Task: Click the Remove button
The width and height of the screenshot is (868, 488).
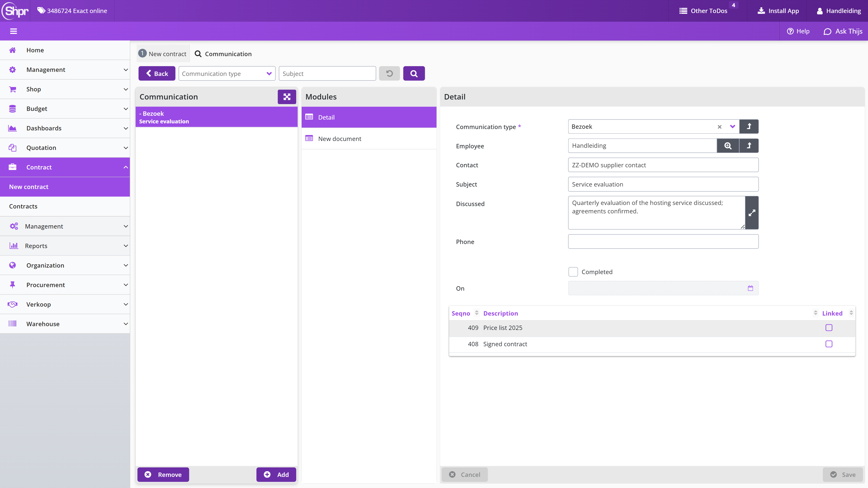Action: coord(163,474)
